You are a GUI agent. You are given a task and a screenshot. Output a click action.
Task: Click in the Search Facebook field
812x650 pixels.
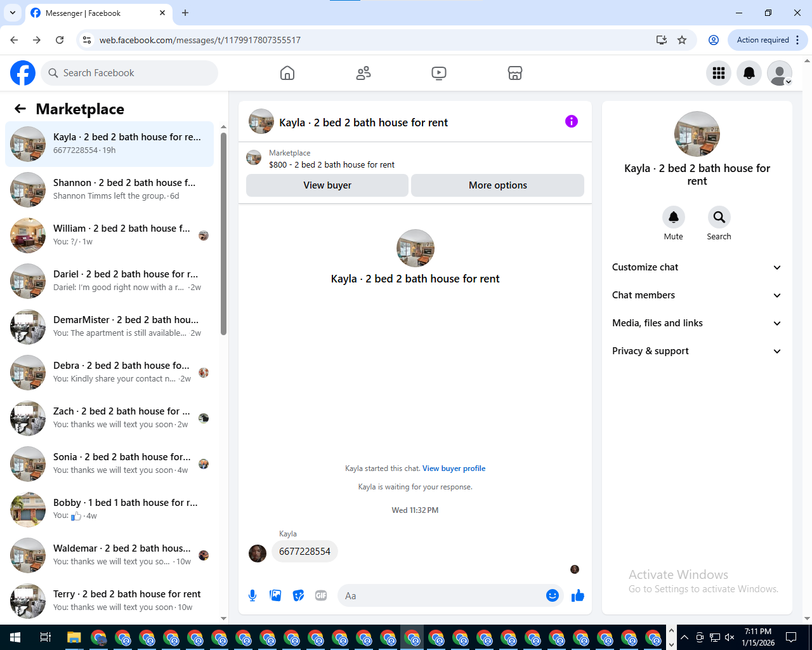tap(129, 73)
